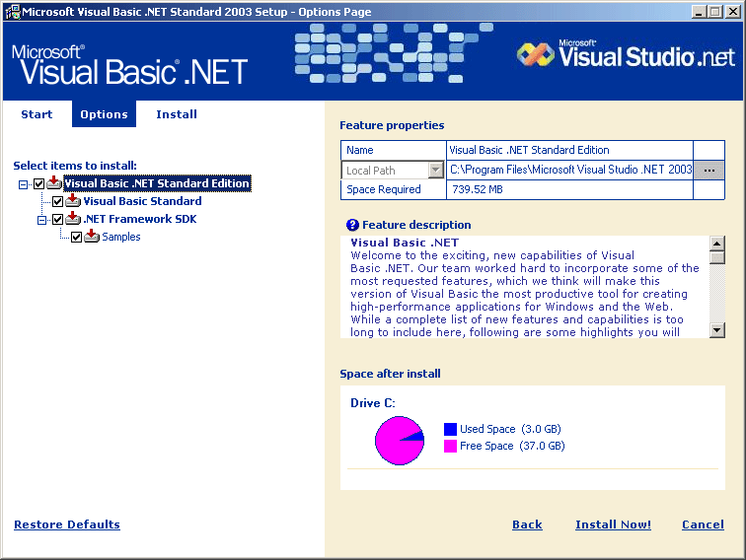Screen dimensions: 746x560
Task: Click the Visual Studio .net logo
Action: (x=626, y=55)
